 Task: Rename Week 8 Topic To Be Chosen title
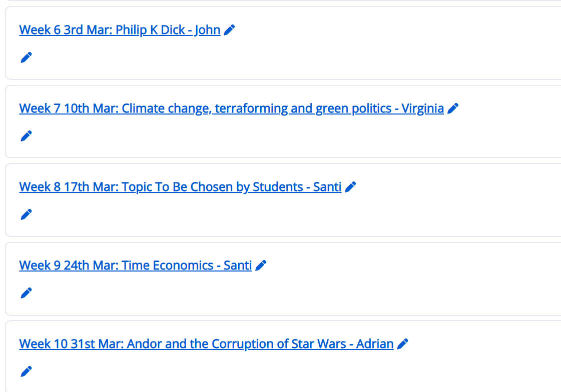pos(350,187)
